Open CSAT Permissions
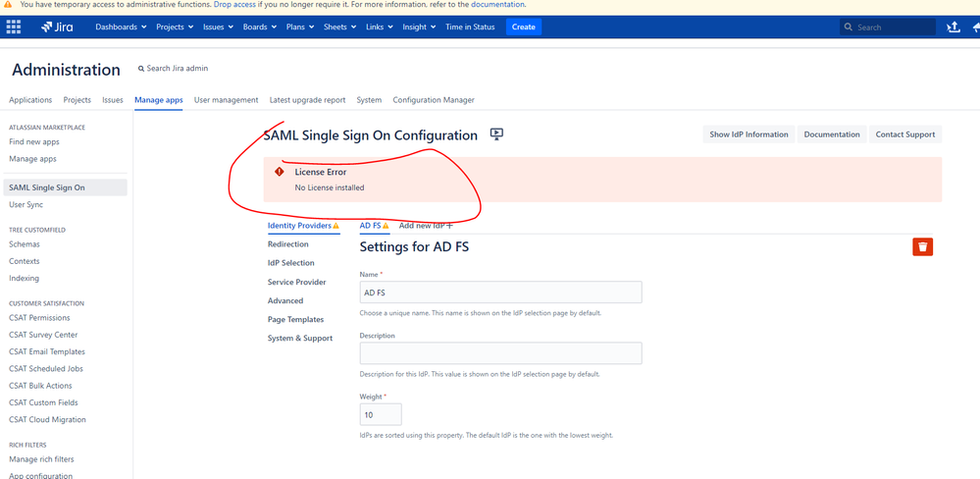 click(x=39, y=318)
